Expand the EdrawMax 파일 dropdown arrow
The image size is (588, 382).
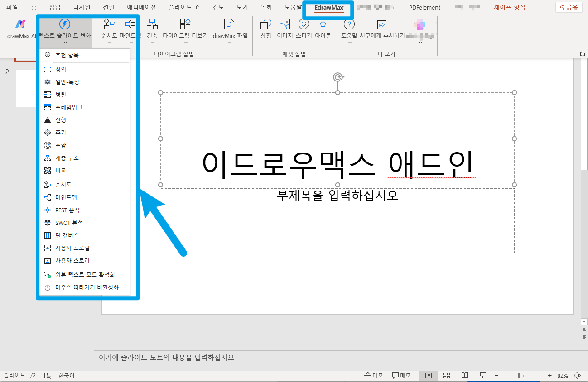click(x=229, y=43)
